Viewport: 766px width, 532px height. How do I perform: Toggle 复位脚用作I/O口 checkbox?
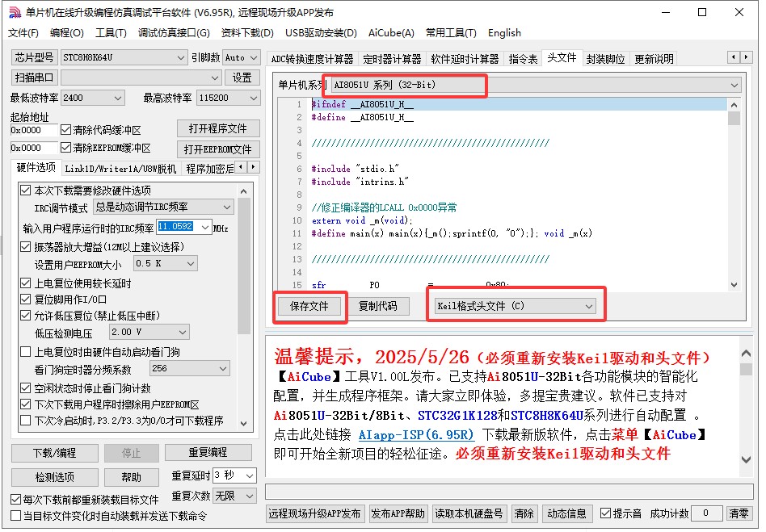click(25, 300)
